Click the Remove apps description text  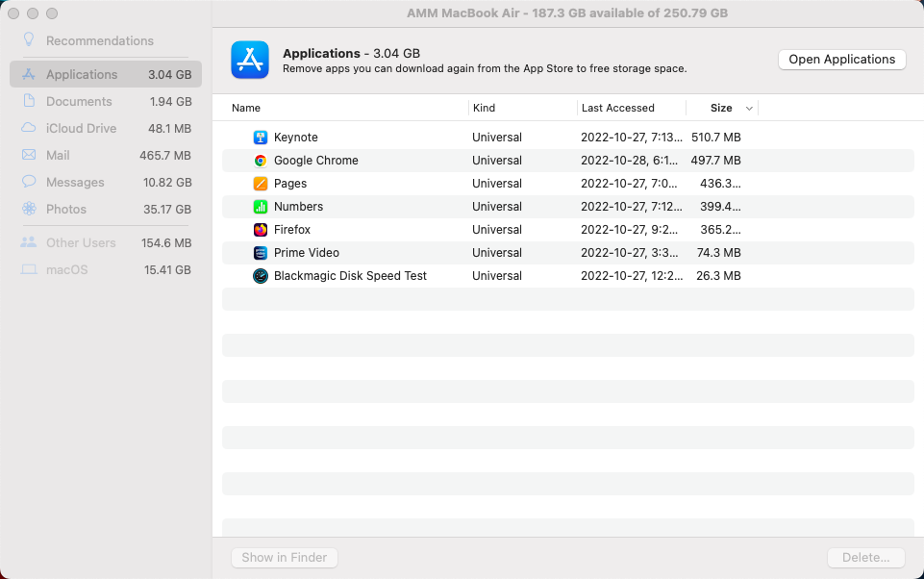click(x=485, y=68)
